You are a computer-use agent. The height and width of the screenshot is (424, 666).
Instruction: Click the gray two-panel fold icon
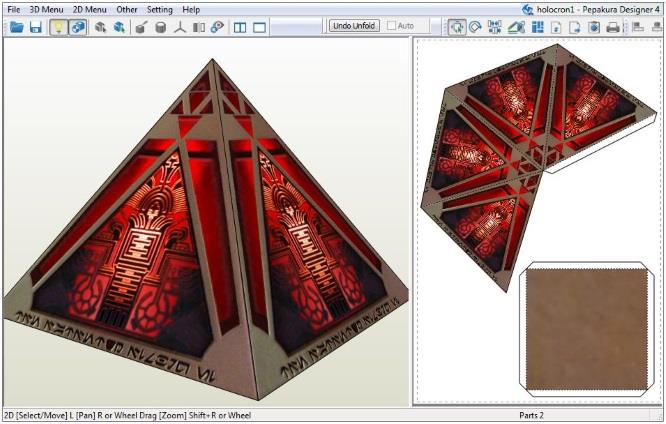click(199, 27)
